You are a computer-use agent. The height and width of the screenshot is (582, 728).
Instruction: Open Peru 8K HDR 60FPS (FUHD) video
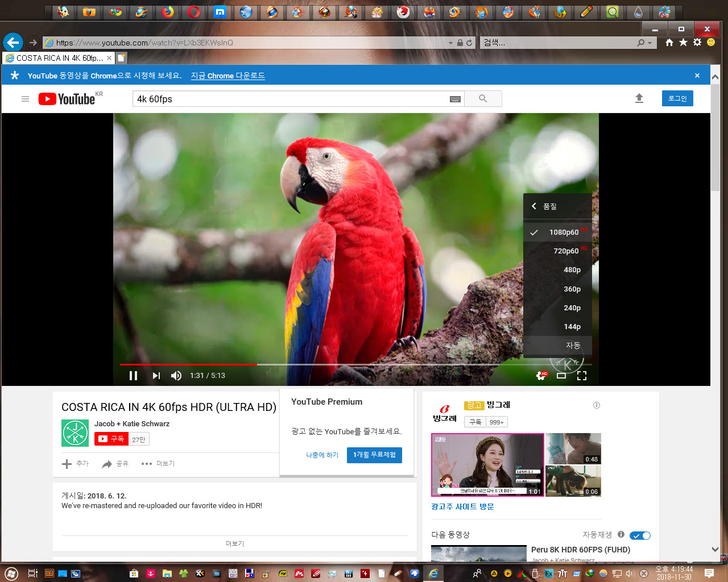point(581,550)
